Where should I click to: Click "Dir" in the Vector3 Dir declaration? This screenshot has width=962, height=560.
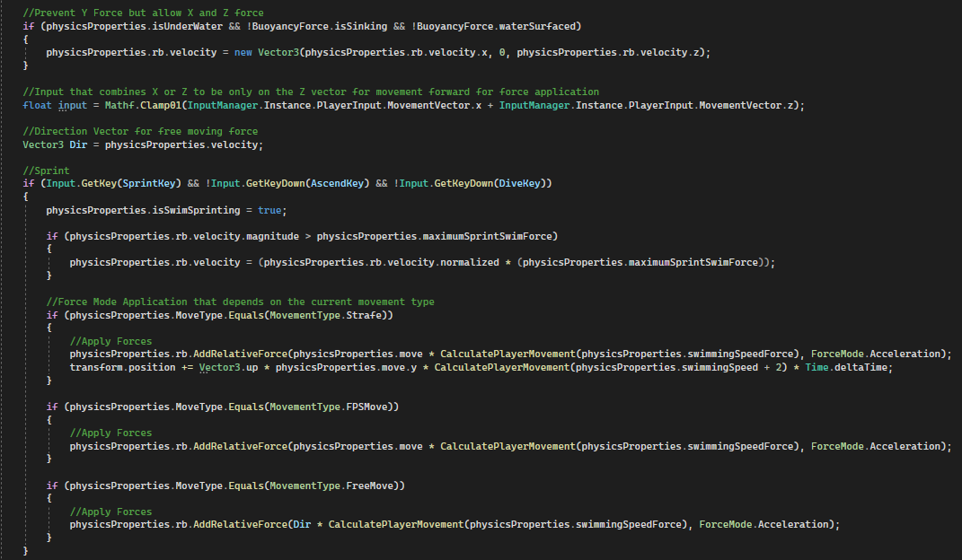[78, 144]
